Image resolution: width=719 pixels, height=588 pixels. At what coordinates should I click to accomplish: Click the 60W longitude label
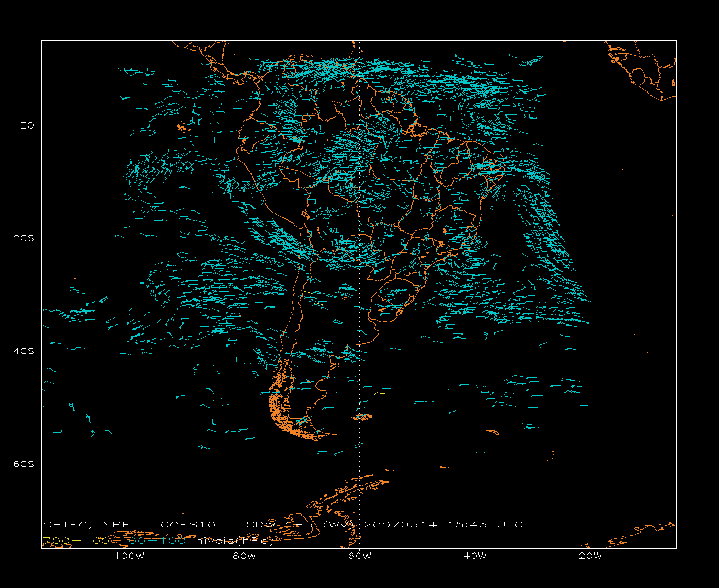[x=360, y=556]
